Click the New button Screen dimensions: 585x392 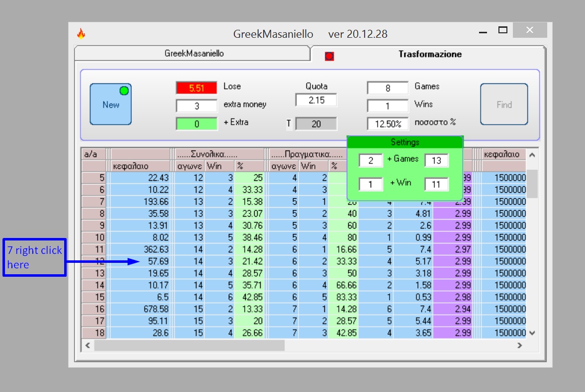pyautogui.click(x=111, y=104)
